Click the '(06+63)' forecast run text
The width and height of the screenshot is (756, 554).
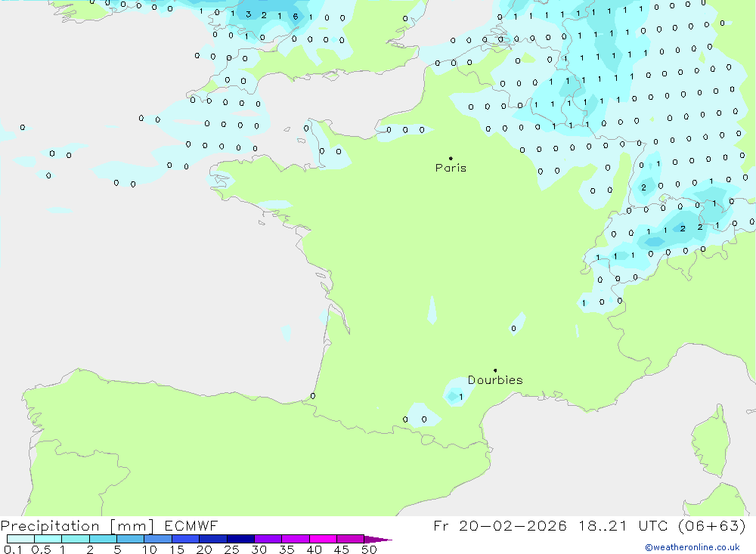click(x=711, y=525)
